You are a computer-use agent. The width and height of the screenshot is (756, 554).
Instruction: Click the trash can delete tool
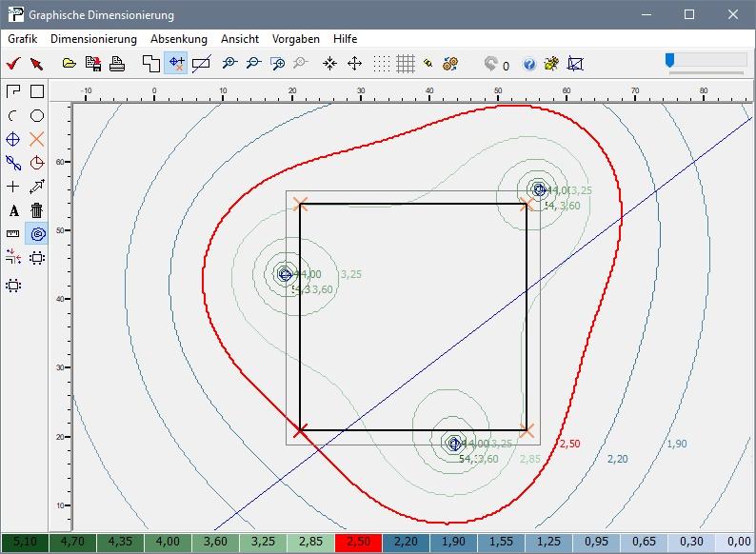pyautogui.click(x=37, y=210)
